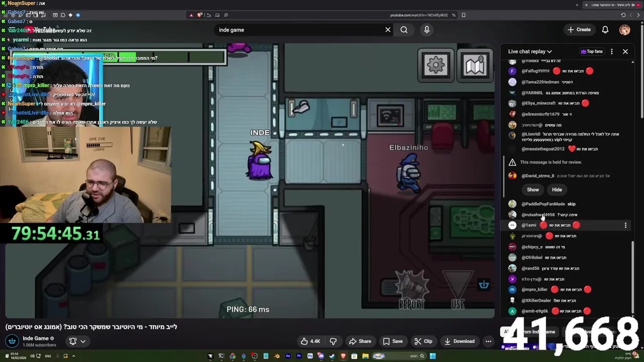Open the Create menu
This screenshot has height=362, width=644.
(x=579, y=30)
